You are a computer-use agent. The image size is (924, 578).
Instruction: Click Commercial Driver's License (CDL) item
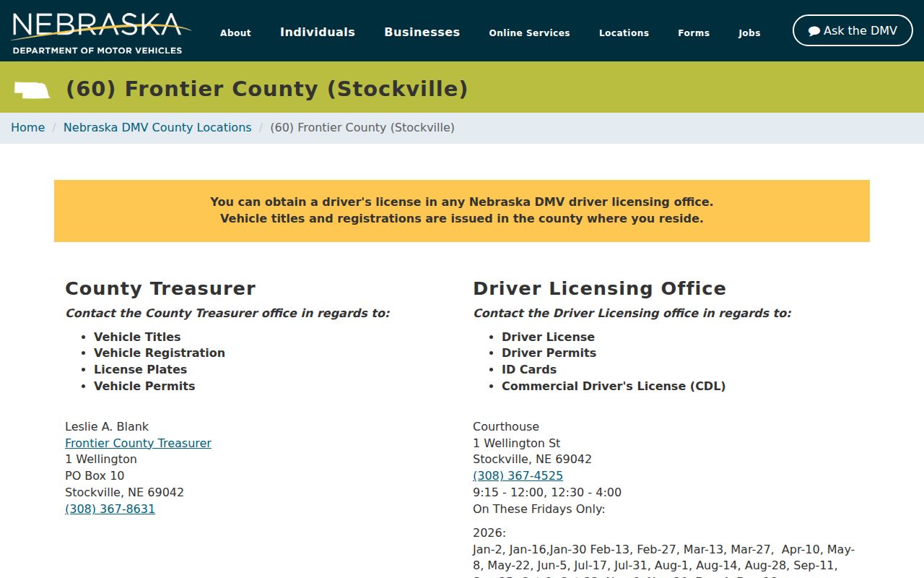pyautogui.click(x=614, y=386)
